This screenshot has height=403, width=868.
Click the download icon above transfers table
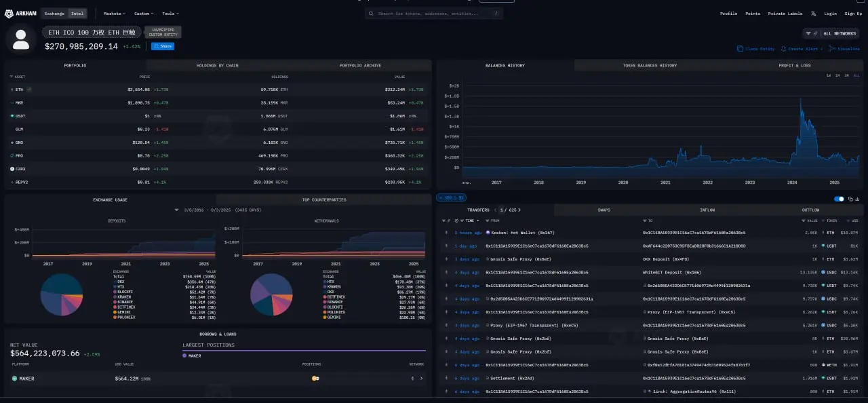click(x=858, y=199)
